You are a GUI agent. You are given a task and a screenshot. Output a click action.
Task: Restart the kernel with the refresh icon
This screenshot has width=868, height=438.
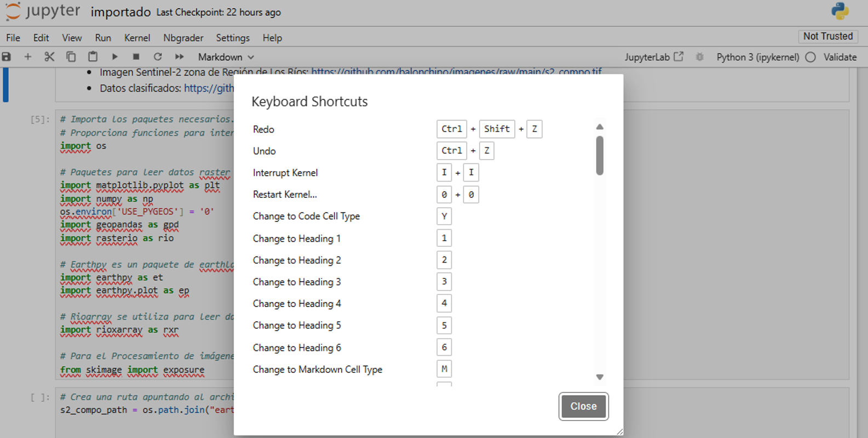[x=158, y=57]
